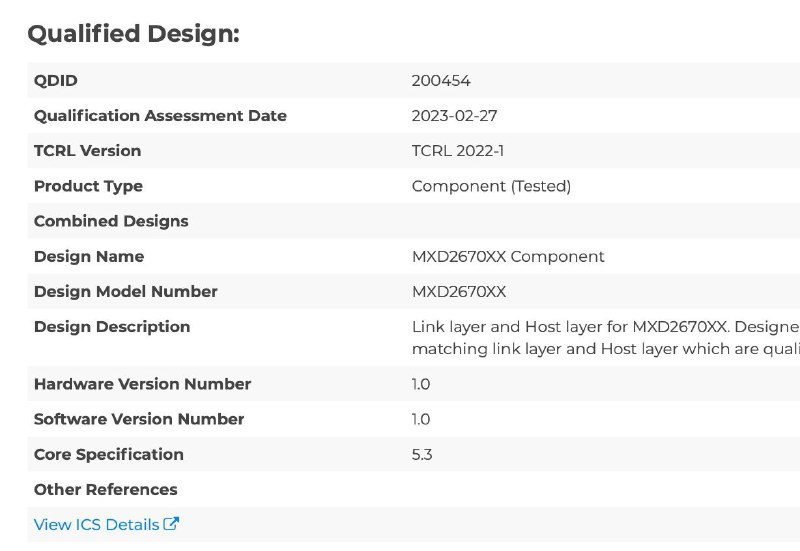Click the Other References row label
Screen dimensions: 800x551
pyautogui.click(x=106, y=490)
